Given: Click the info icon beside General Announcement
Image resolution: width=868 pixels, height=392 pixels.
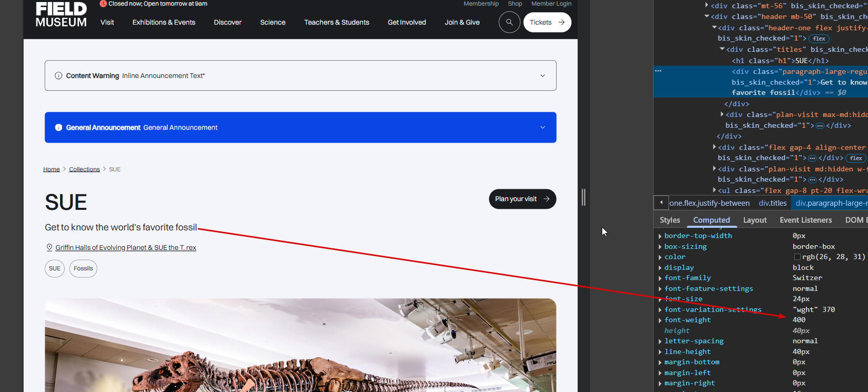Looking at the screenshot, I should (x=58, y=127).
